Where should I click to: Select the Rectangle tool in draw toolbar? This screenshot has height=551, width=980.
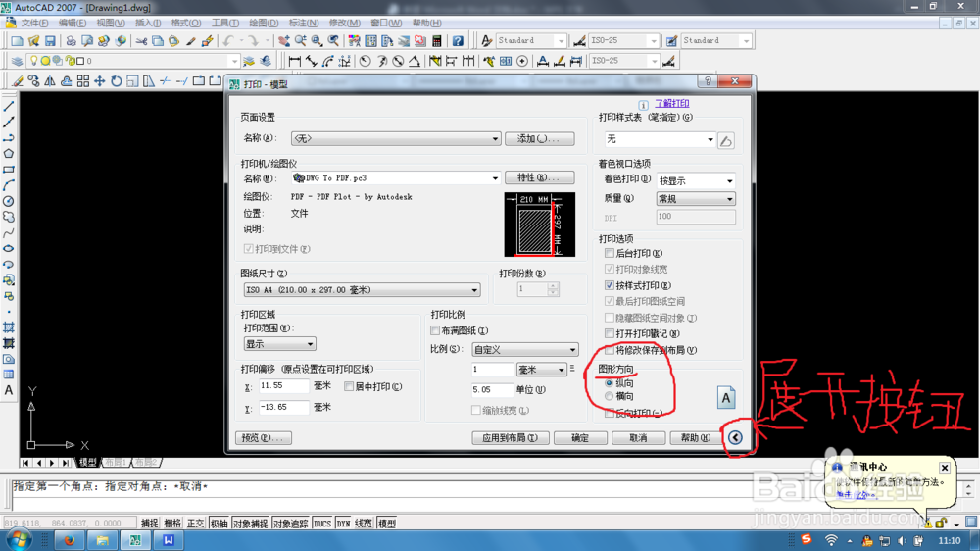point(9,170)
